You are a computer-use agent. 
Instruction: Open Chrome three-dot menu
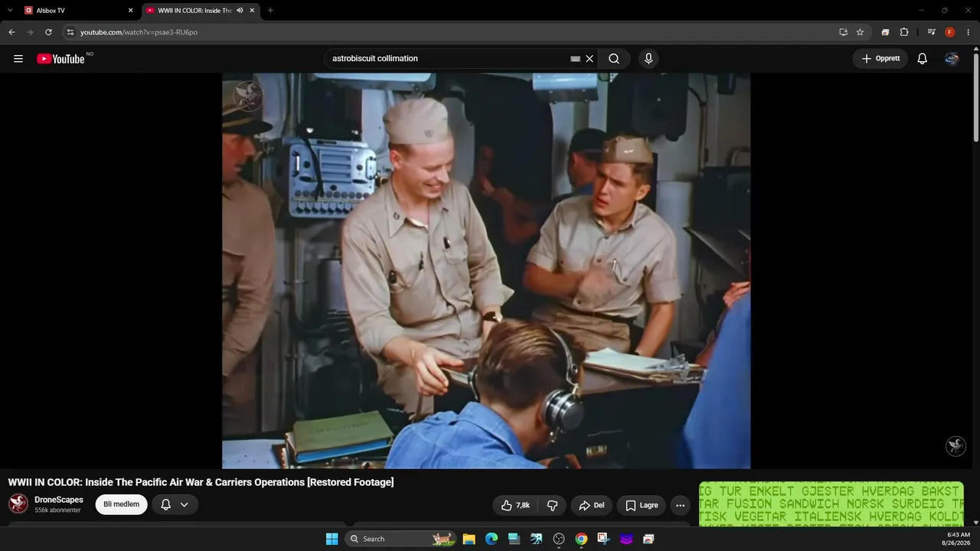(969, 32)
